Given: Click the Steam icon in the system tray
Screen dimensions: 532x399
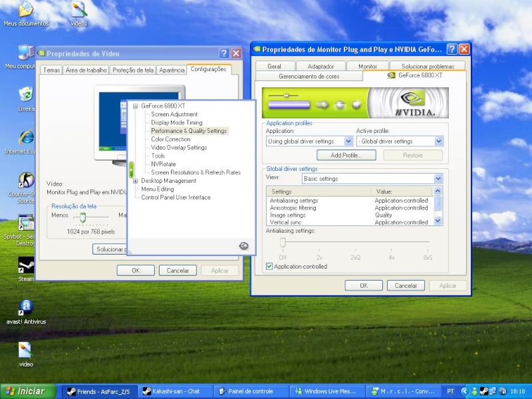Looking at the screenshot, I should [x=484, y=391].
